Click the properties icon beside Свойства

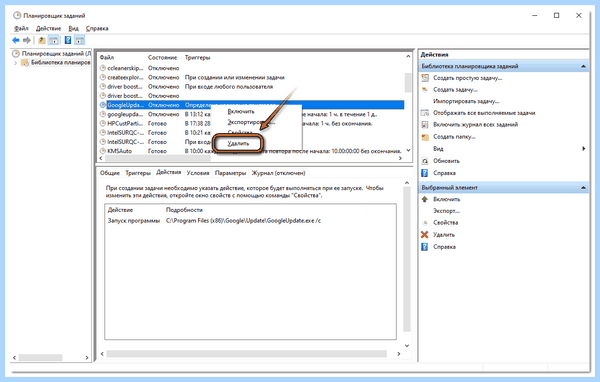pos(425,223)
